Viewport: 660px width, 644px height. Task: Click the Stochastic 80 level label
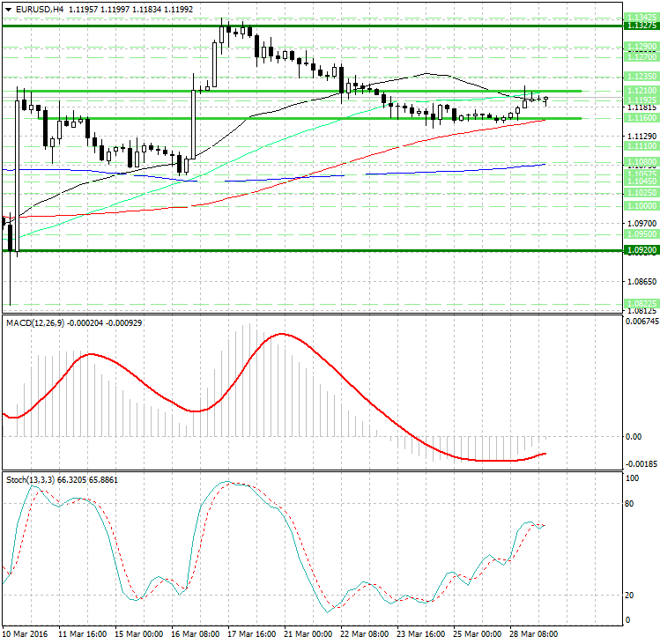click(x=629, y=503)
